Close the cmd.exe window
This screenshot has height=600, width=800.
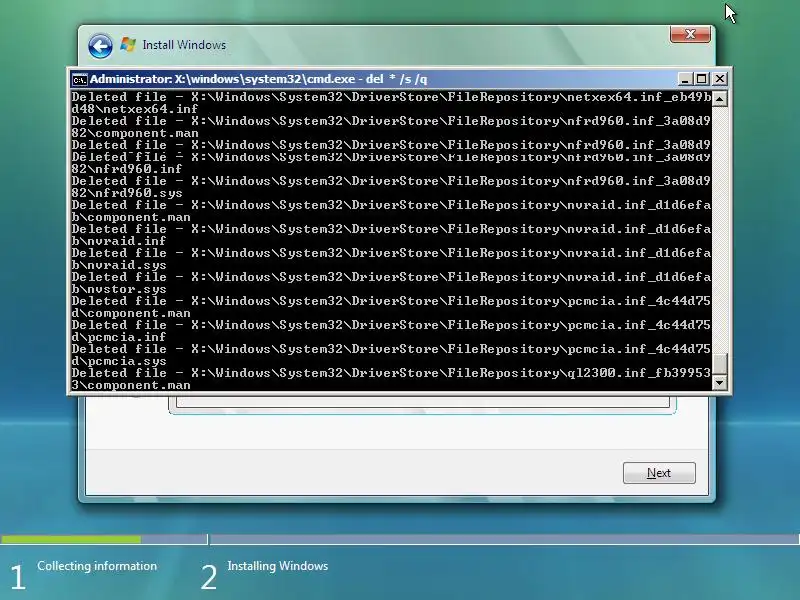(719, 79)
